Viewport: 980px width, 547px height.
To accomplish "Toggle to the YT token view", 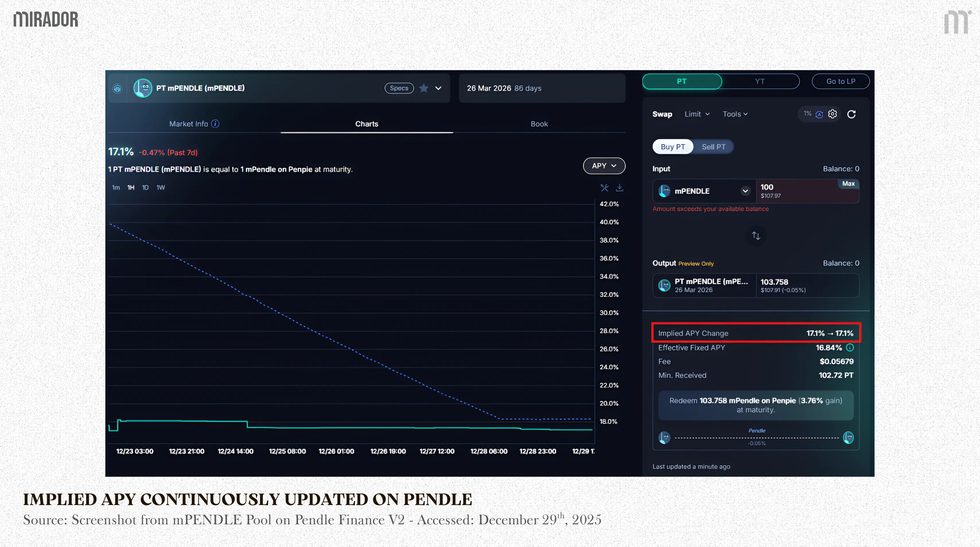I will point(759,81).
